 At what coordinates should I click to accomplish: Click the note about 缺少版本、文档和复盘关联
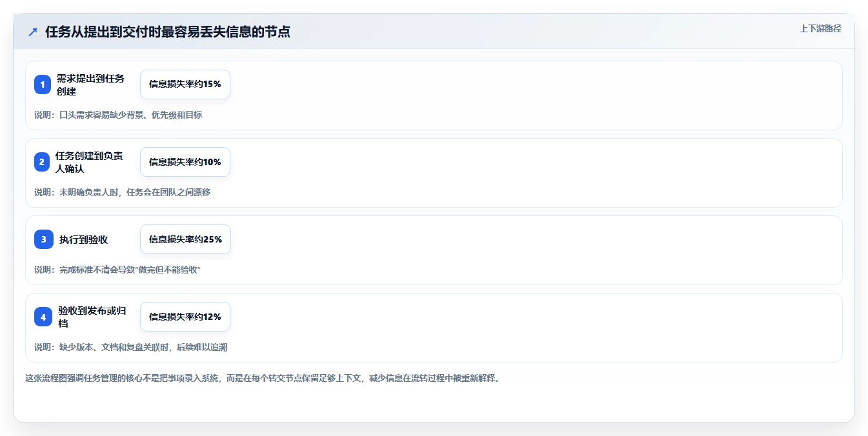click(131, 347)
